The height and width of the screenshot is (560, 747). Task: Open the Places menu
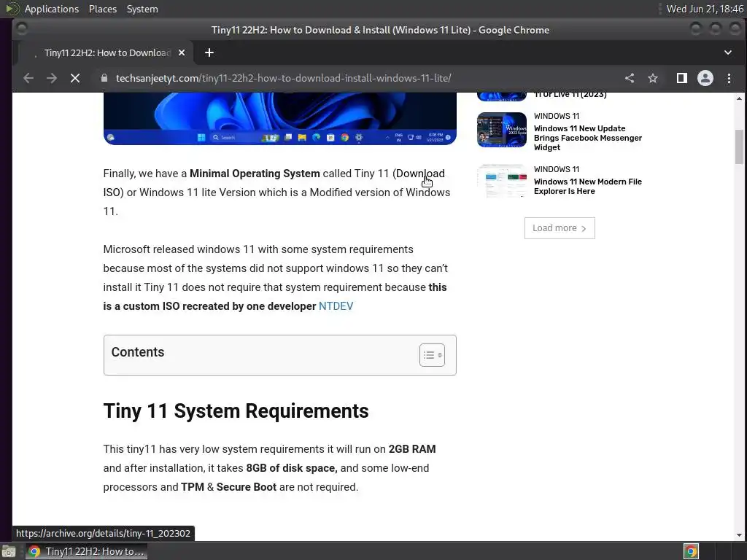(x=102, y=9)
